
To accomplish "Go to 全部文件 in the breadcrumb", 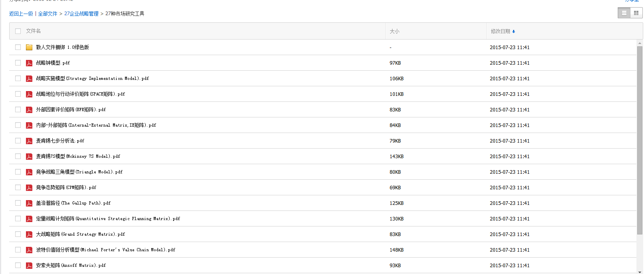I will [x=48, y=14].
